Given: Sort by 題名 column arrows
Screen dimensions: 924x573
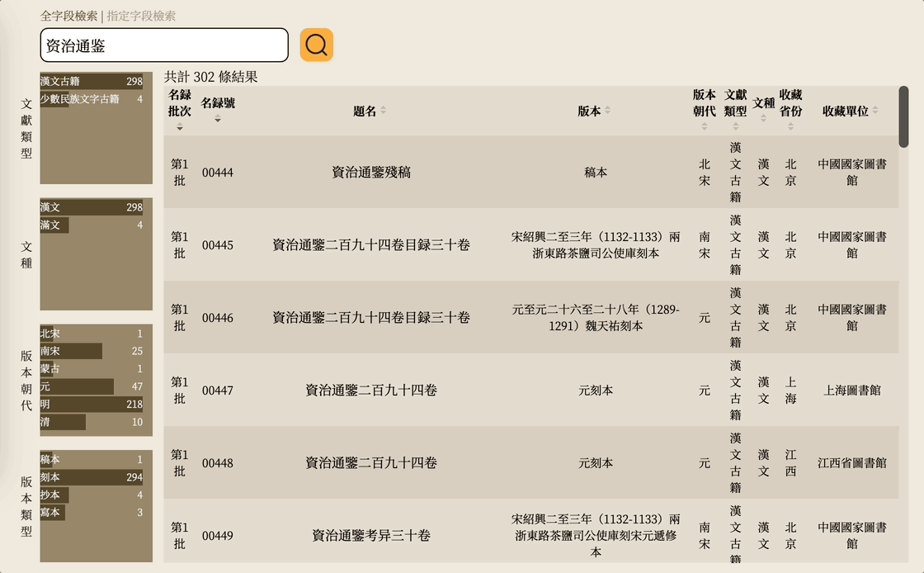Looking at the screenshot, I should pos(383,111).
